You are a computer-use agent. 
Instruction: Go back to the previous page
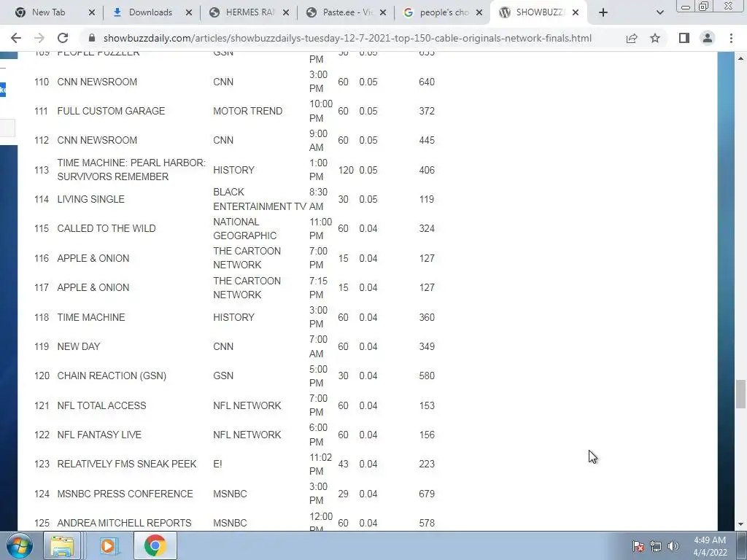point(16,38)
